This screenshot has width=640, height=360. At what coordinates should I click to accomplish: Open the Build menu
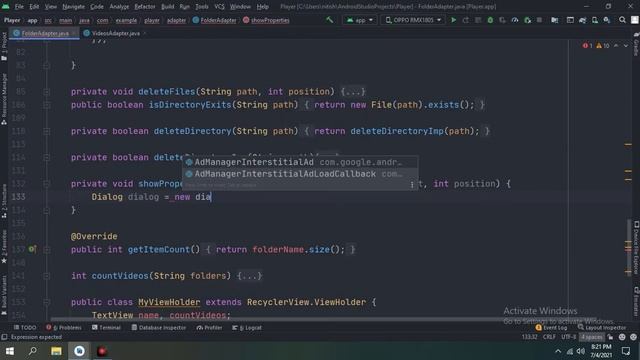pos(167,7)
